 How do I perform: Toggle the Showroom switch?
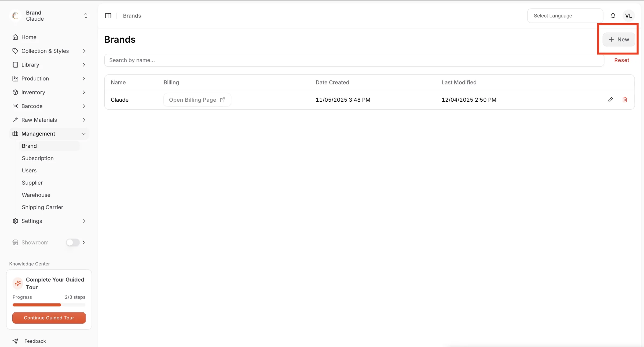click(x=73, y=242)
